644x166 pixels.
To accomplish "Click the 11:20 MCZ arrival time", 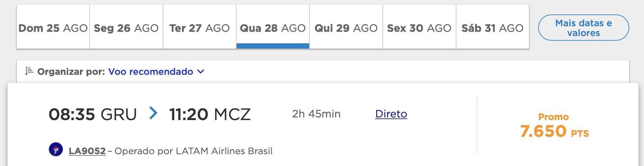I will [210, 114].
